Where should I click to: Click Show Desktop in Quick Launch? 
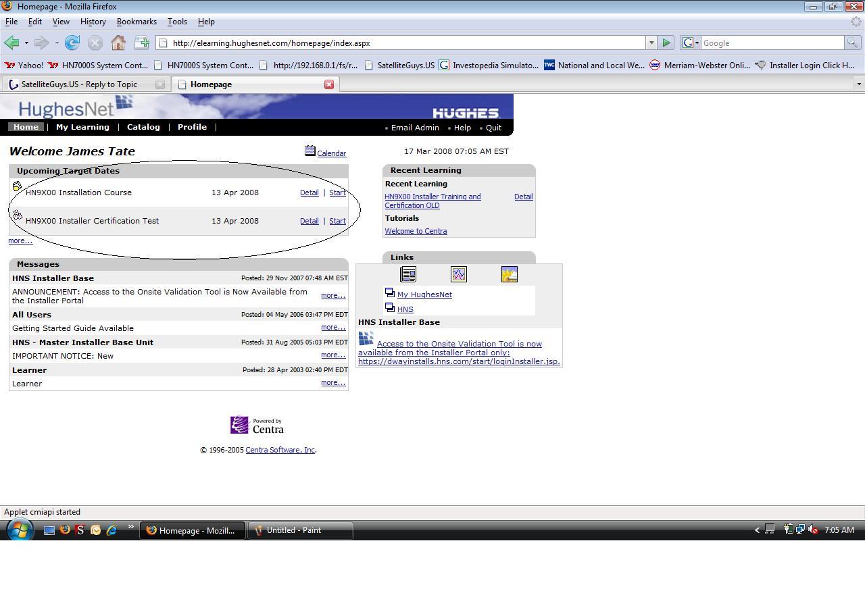coord(49,530)
